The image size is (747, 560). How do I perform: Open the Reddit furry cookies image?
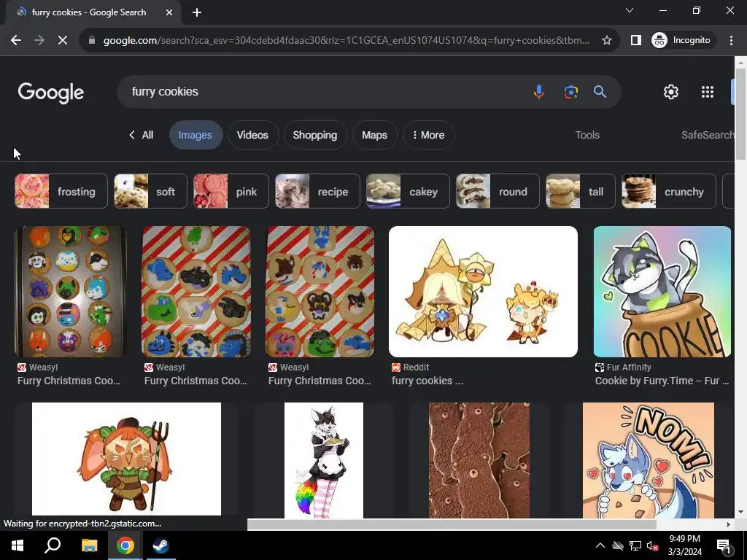pyautogui.click(x=483, y=292)
